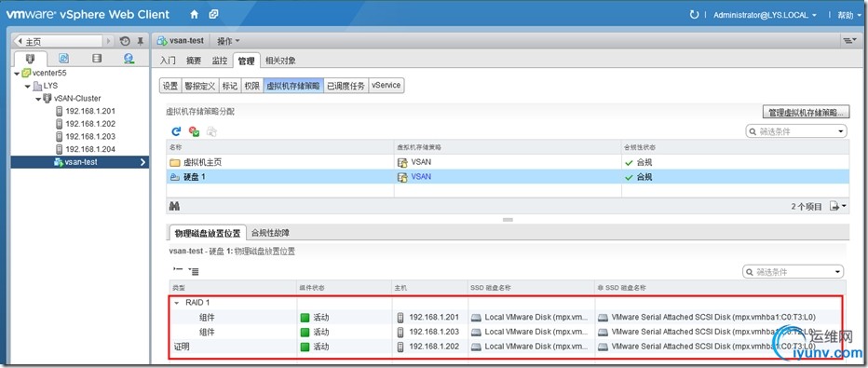Collapse the vSAN-Cluster tree node
Screen dimensions: 868x368
point(38,99)
